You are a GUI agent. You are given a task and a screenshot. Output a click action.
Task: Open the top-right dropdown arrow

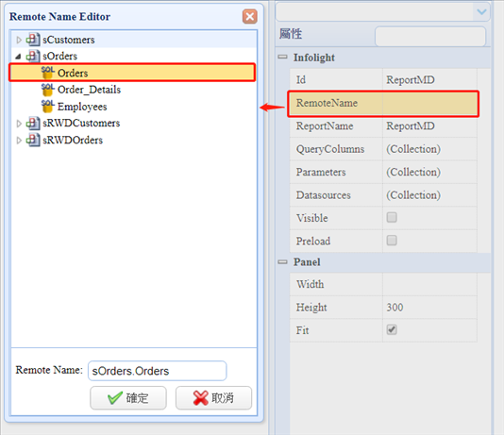point(481,12)
